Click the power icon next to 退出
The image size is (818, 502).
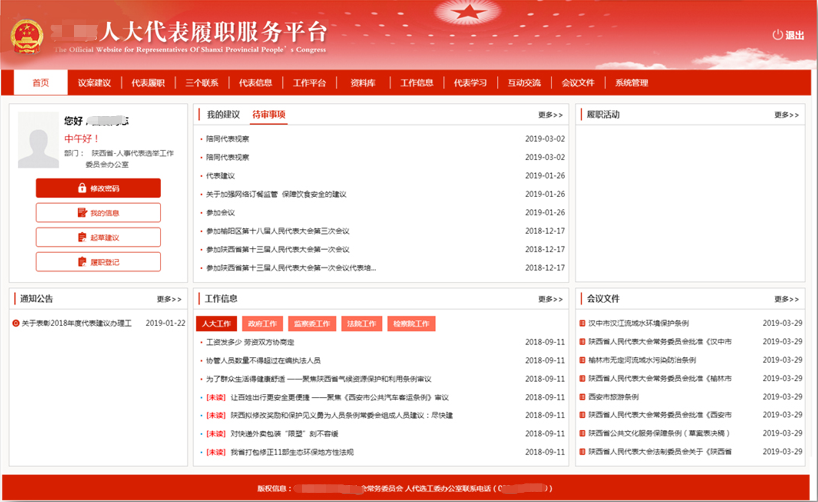tap(777, 35)
